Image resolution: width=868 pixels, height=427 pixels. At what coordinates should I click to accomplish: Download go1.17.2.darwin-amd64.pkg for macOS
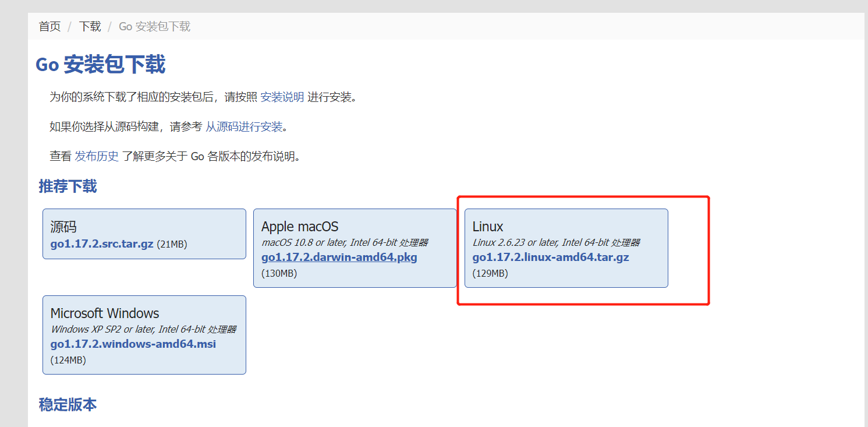(339, 257)
